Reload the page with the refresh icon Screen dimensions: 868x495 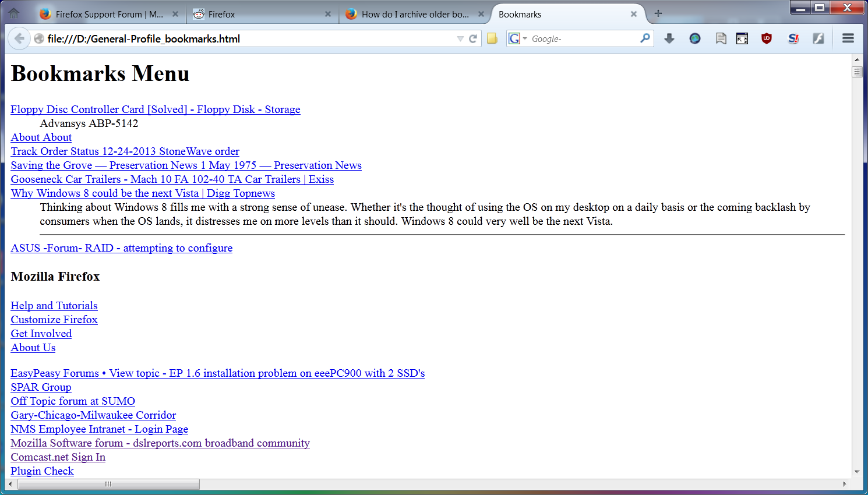[473, 38]
